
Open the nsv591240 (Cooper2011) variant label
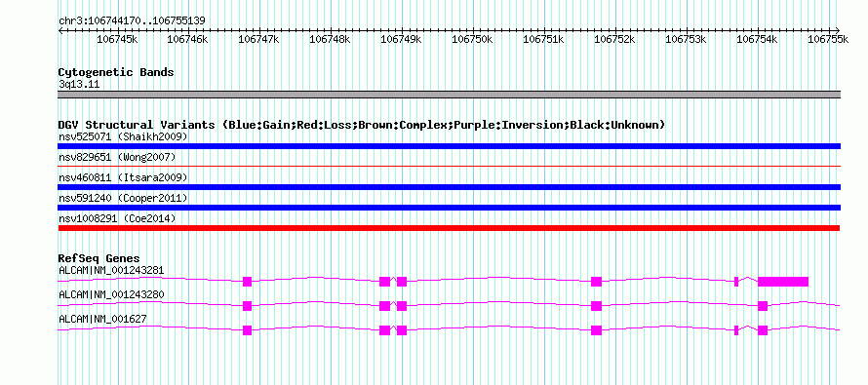(123, 198)
